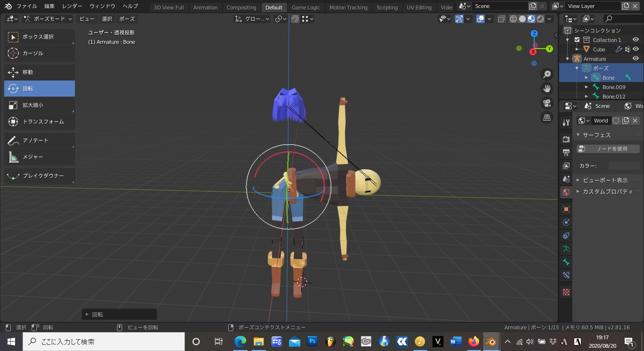Open the Scene properties tab icon
This screenshot has width=644, height=351.
566,179
